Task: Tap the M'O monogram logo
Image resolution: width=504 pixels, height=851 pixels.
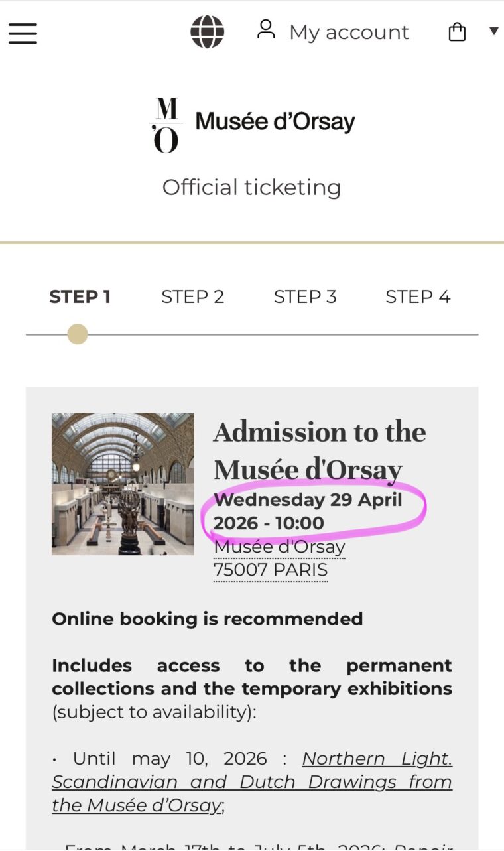Action: 165,125
